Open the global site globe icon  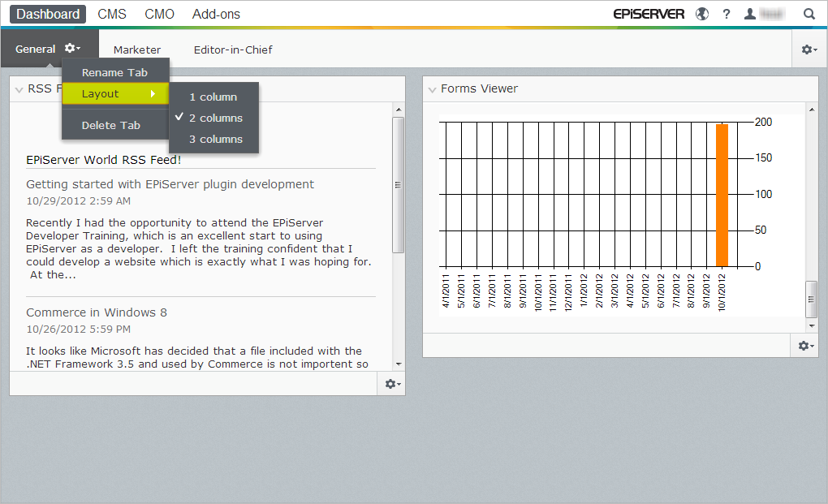(x=702, y=15)
